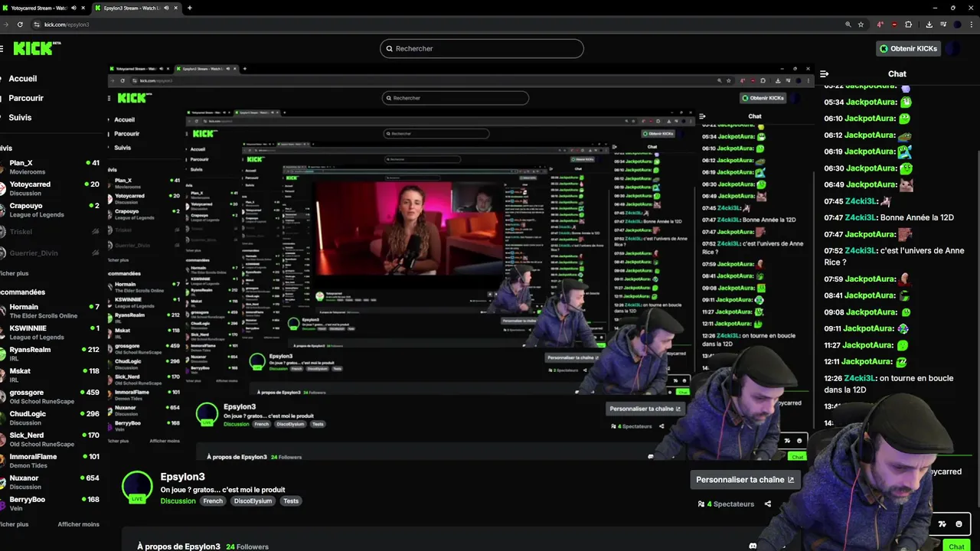
Task: Open BerryyBoo Vein channel
Action: point(50,504)
